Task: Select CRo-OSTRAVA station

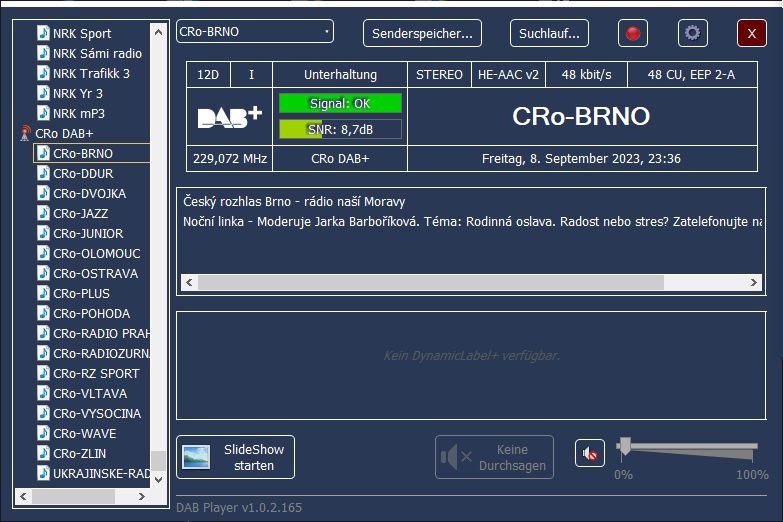Action: click(95, 273)
